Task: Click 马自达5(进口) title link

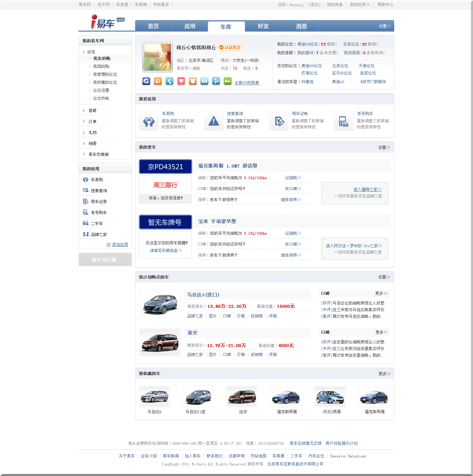Action: (203, 295)
